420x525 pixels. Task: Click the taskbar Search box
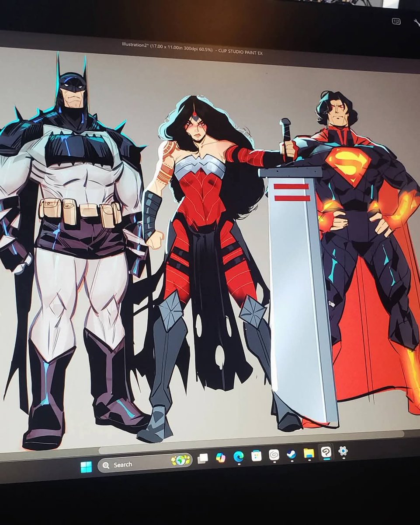[x=145, y=462]
